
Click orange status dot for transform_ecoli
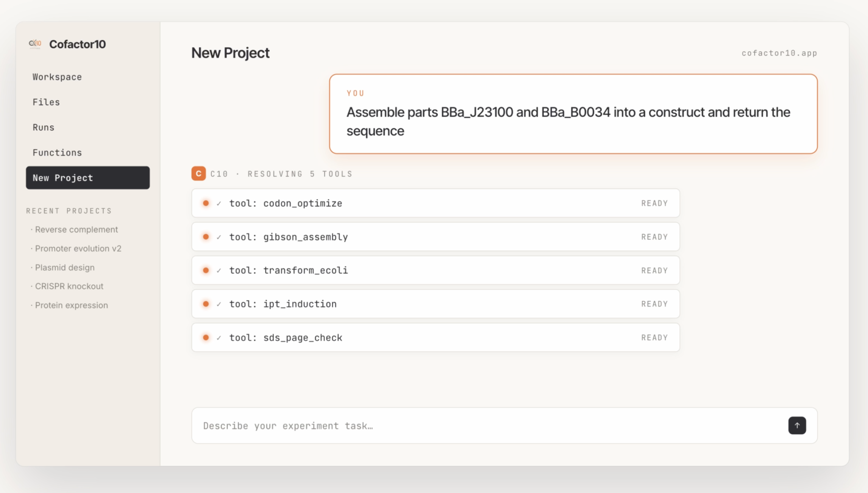pos(206,270)
